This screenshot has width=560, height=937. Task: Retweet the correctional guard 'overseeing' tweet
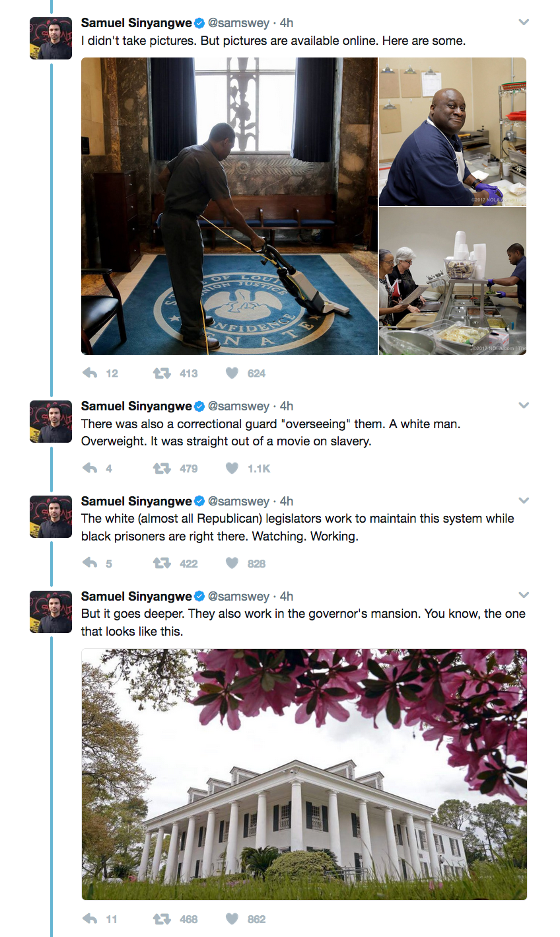pos(162,468)
